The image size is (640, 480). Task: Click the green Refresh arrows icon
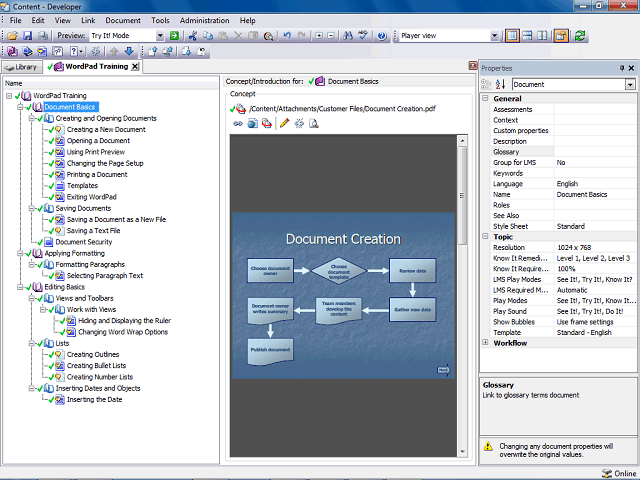[580, 36]
